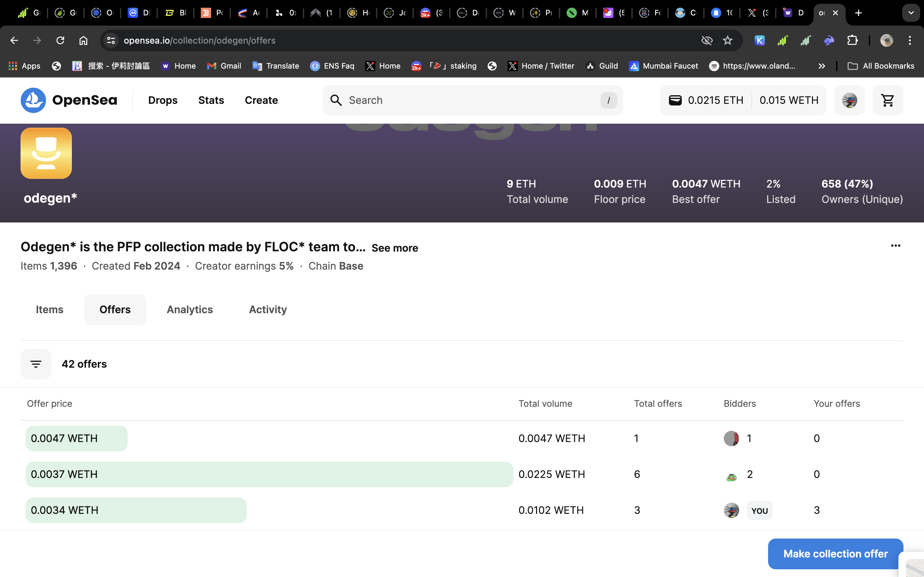Expand description with See more
Image resolution: width=924 pixels, height=577 pixels.
click(x=394, y=248)
